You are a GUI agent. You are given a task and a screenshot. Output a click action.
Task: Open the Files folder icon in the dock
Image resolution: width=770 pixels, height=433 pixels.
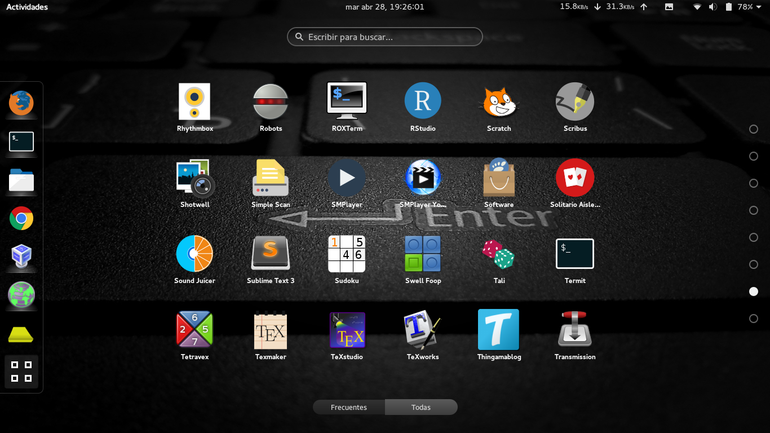[21, 180]
